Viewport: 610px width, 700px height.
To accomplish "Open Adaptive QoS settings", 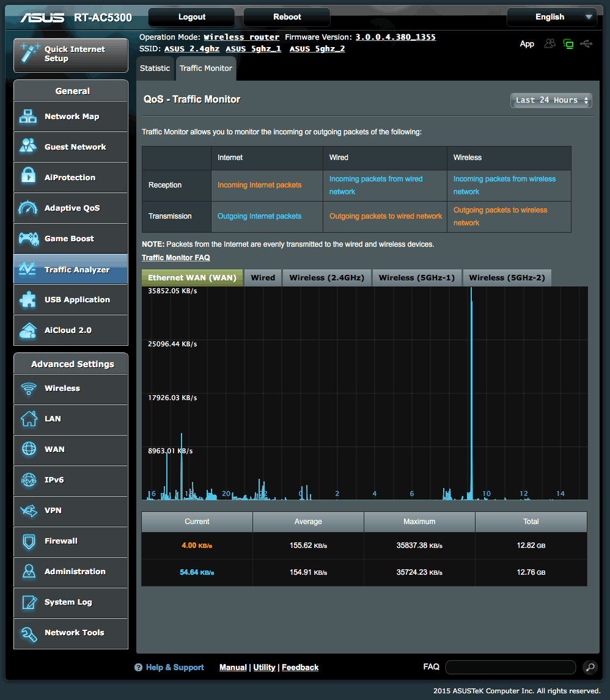I will click(x=70, y=208).
